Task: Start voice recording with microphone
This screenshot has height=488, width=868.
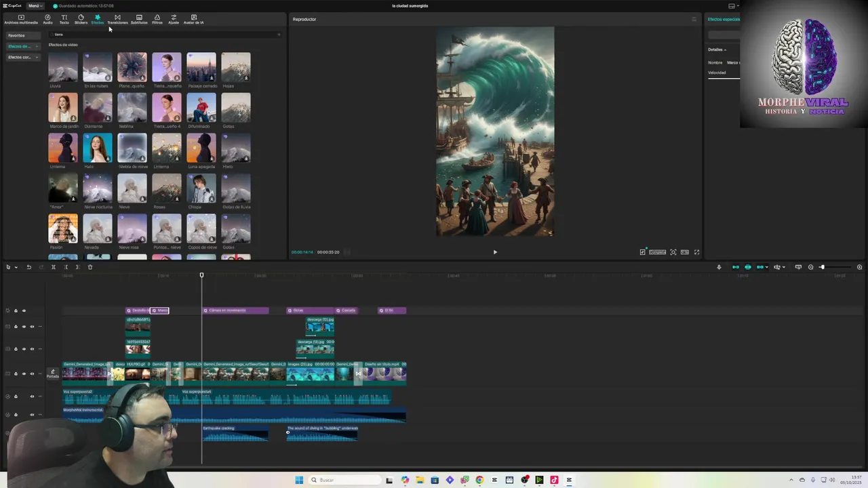Action: click(719, 267)
